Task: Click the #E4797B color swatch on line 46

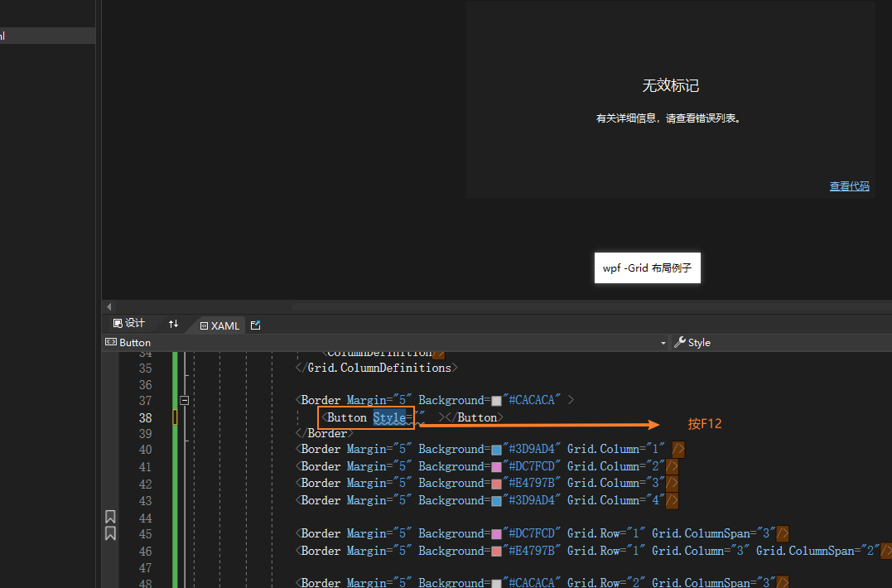Action: [496, 551]
